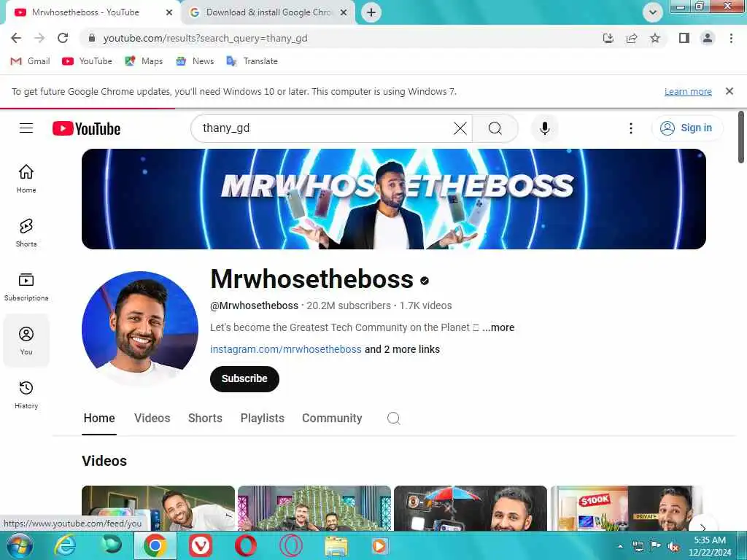
Task: Open History in the sidebar
Action: (26, 394)
